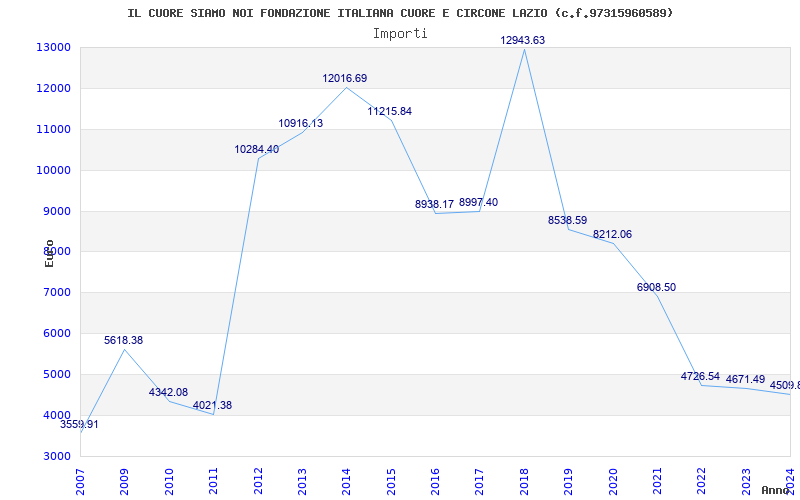Select the data label 10284.40
Image resolution: width=800 pixels, height=500 pixels.
click(x=257, y=149)
